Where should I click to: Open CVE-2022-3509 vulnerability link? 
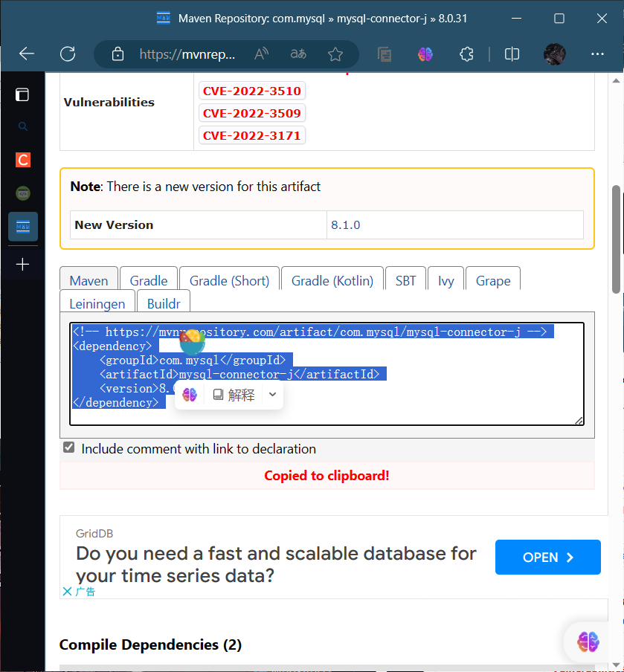[x=252, y=113]
